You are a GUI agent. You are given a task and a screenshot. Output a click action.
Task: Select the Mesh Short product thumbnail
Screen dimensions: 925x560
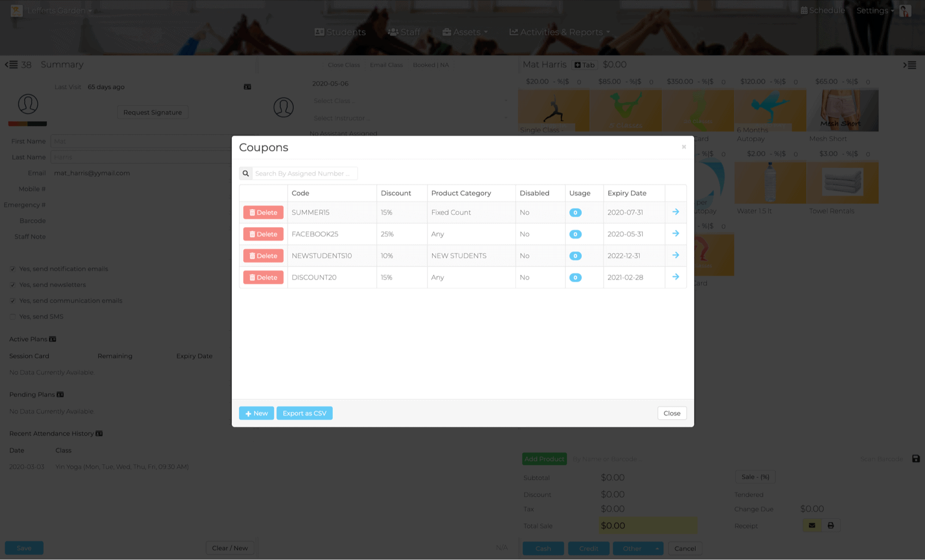pos(842,111)
